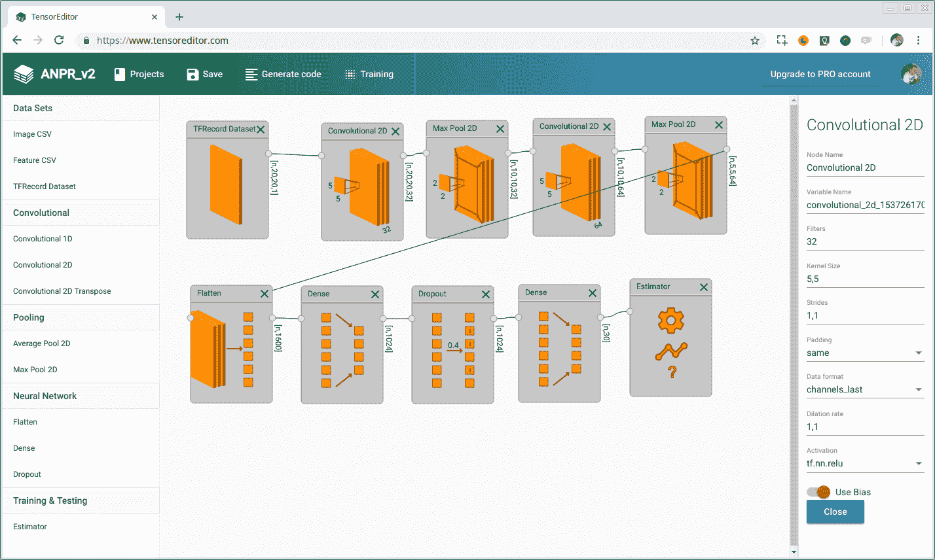
Task: Bookmark this page with star icon
Action: [754, 41]
